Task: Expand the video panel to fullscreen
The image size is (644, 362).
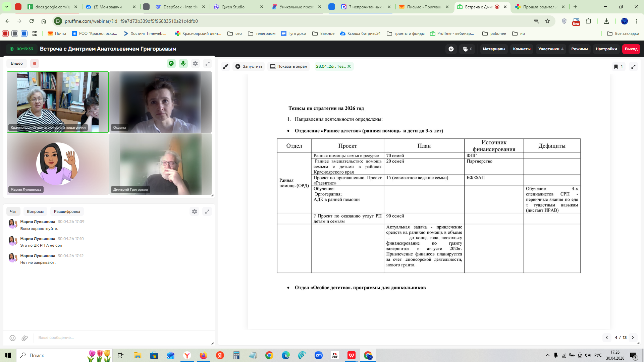Action: (x=208, y=63)
